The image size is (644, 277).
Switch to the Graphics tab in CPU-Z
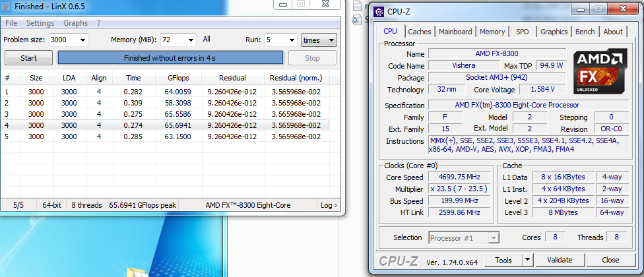click(x=554, y=32)
